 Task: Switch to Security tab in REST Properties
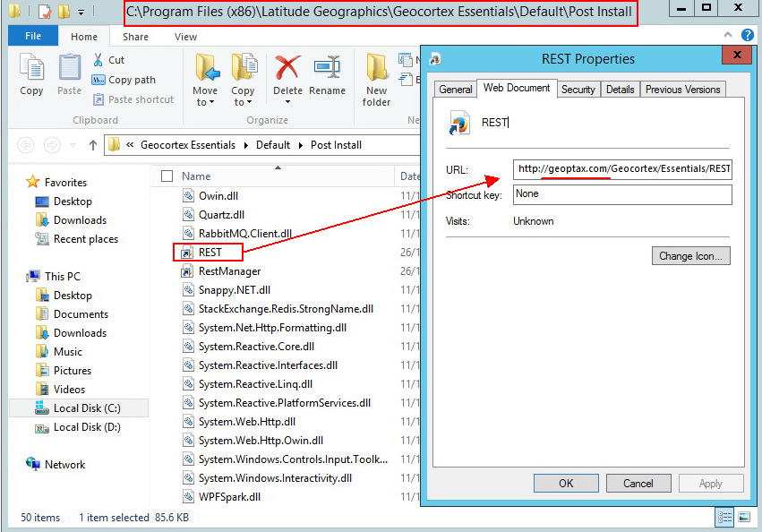pyautogui.click(x=578, y=90)
